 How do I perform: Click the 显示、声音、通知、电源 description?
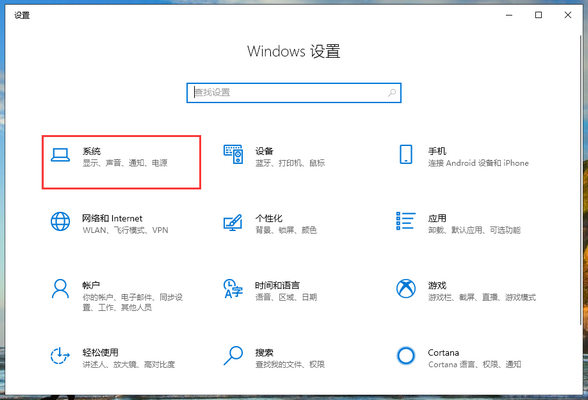[125, 163]
